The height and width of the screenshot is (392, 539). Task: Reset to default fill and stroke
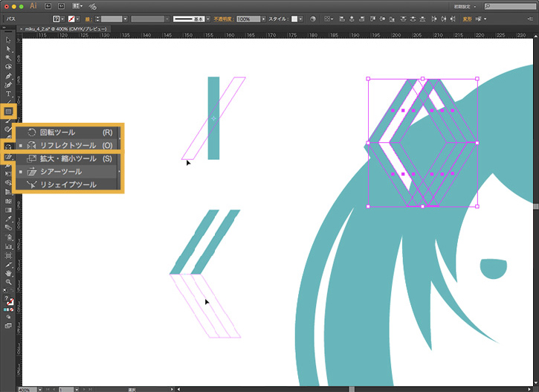point(5,292)
